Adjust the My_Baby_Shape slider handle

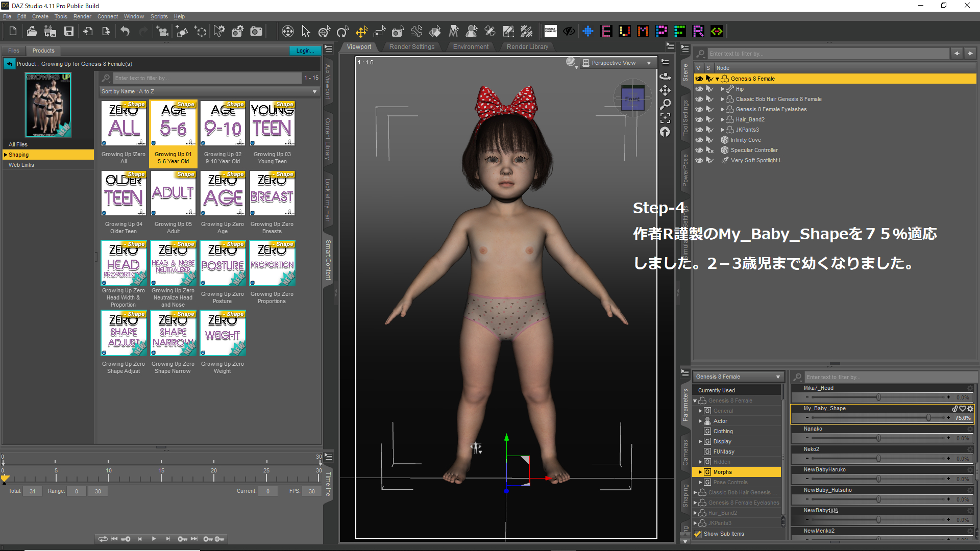click(928, 418)
